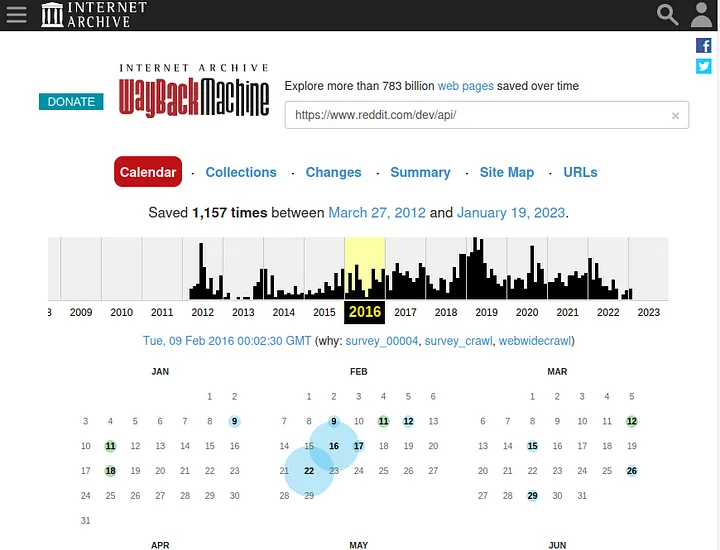This screenshot has width=720, height=550.
Task: Open the February 11 capture
Action: tap(383, 421)
